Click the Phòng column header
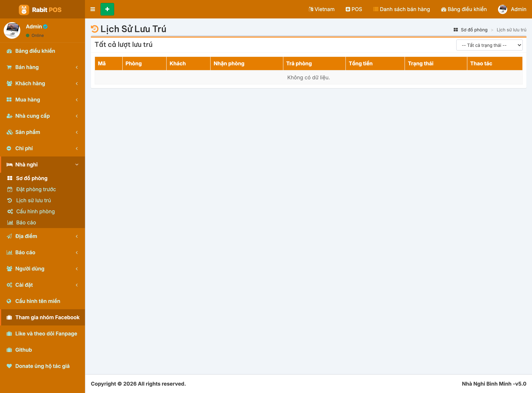 tap(144, 63)
